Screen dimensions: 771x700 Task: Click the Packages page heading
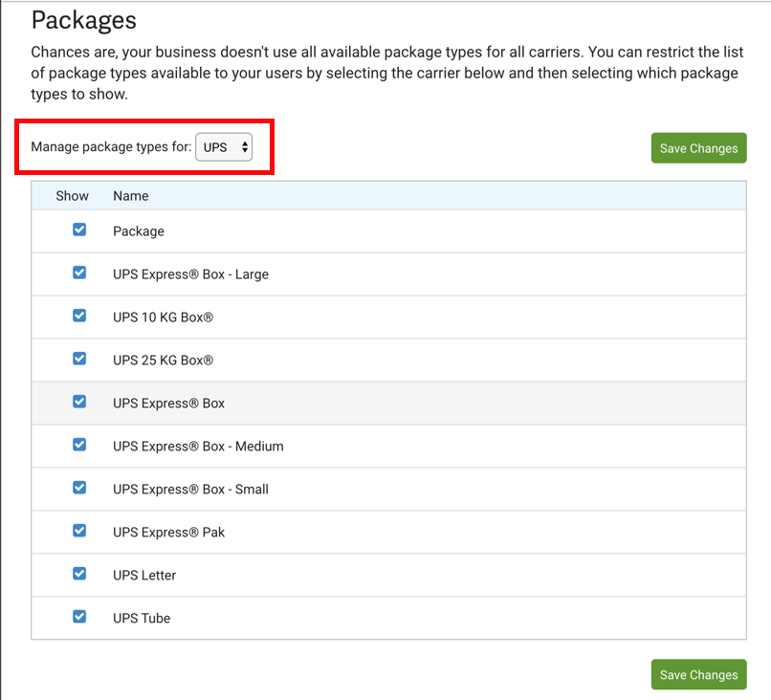[83, 21]
